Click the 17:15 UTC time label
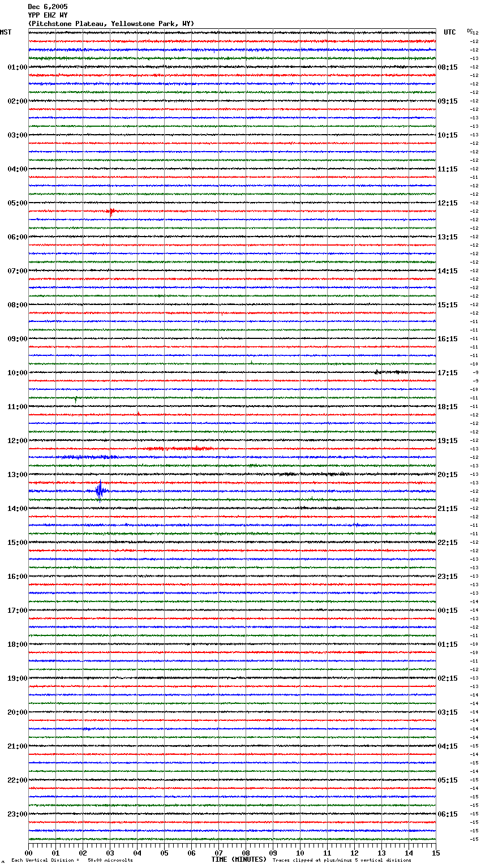This screenshot has height=868, width=481. click(448, 373)
